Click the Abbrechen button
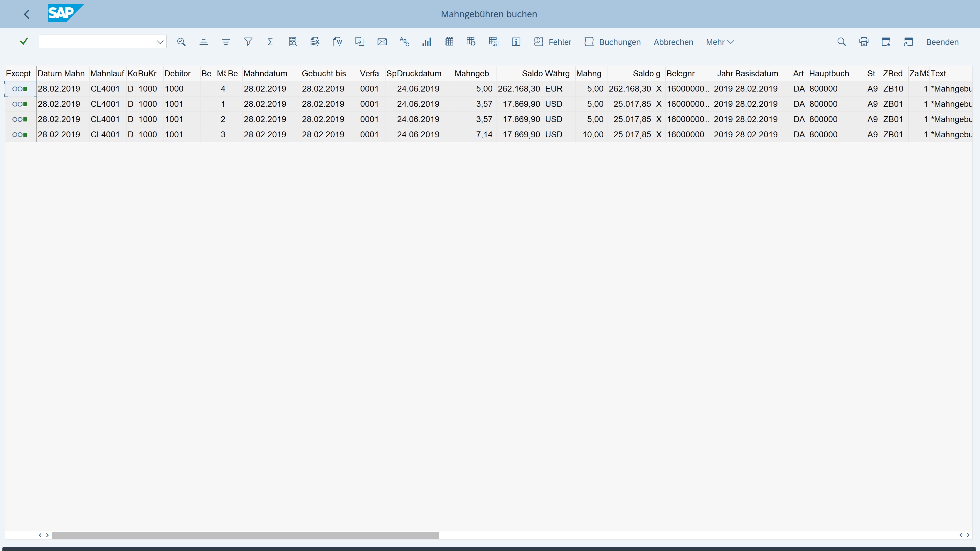Screen dimensions: 980x551 673,42
